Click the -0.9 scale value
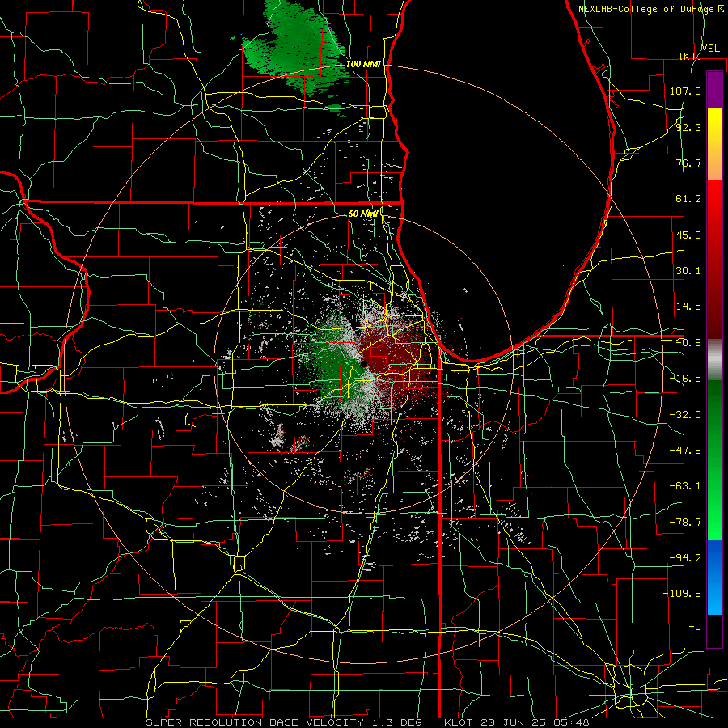This screenshot has height=728, width=728. coord(688,343)
